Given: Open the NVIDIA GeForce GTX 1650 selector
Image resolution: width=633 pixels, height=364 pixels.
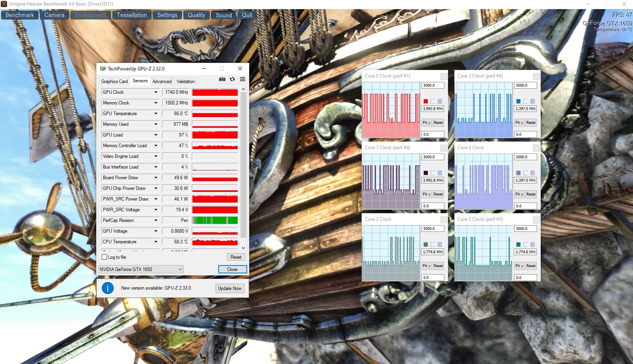Looking at the screenshot, I should 141,269.
